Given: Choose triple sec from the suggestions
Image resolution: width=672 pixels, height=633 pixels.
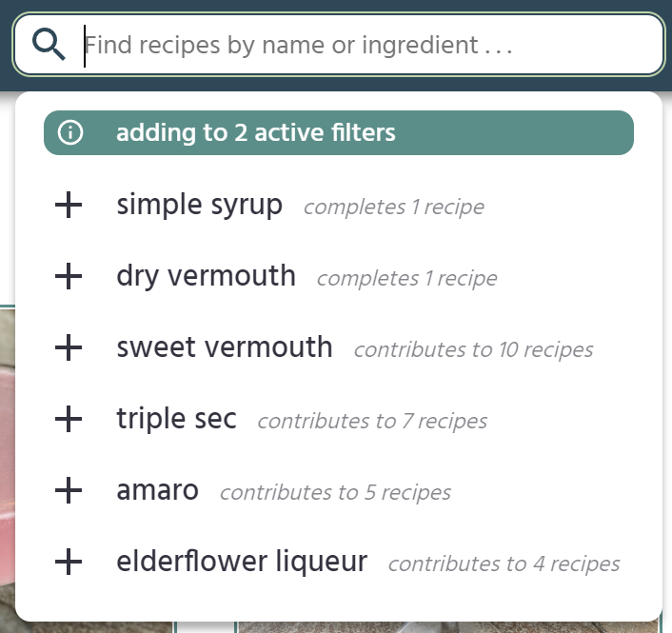Looking at the screenshot, I should click(x=177, y=420).
